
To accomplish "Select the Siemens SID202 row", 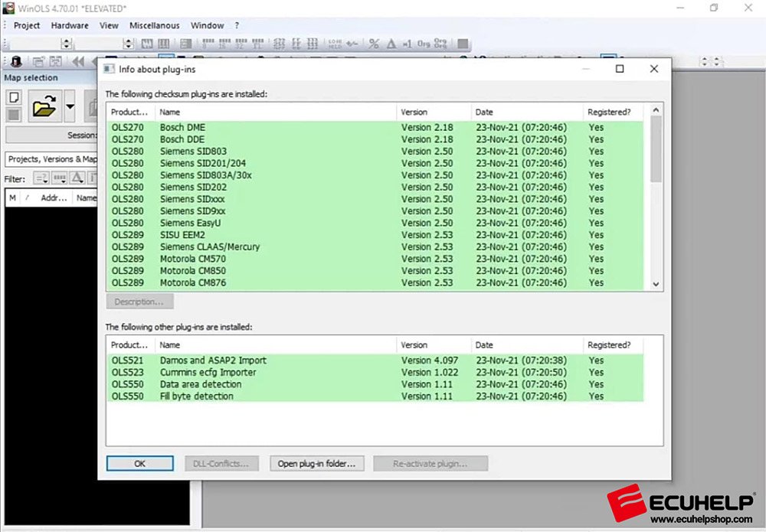I will 375,187.
